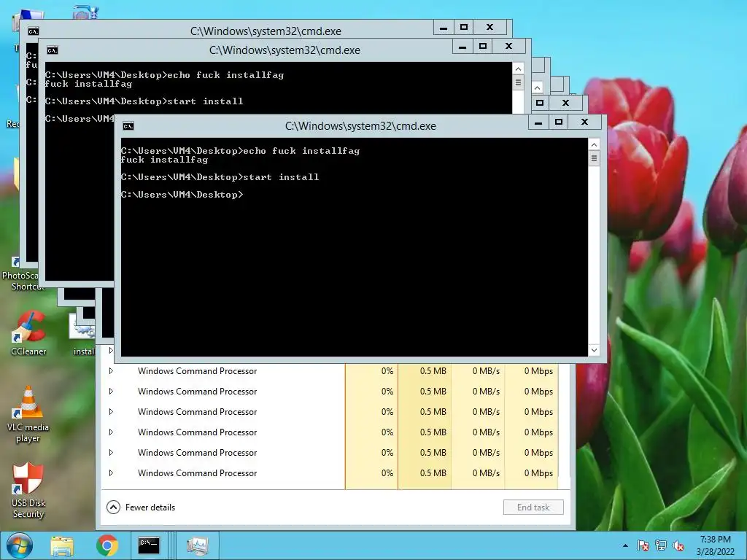Open the network tray icon
Screen dimensions: 747x560
661,545
